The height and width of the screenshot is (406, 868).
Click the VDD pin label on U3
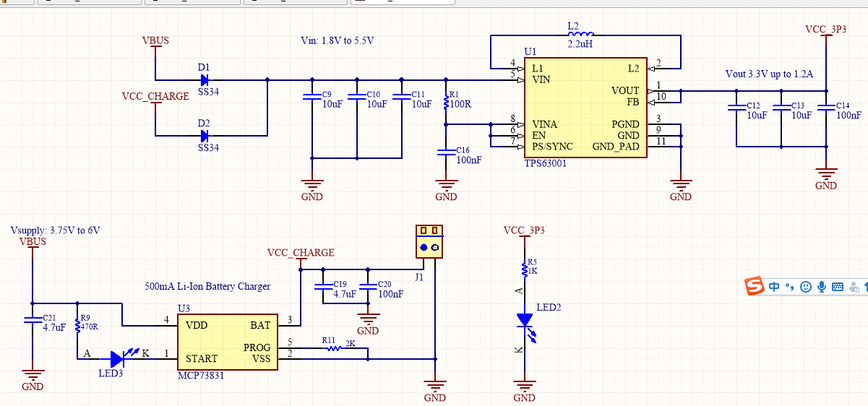tap(196, 326)
